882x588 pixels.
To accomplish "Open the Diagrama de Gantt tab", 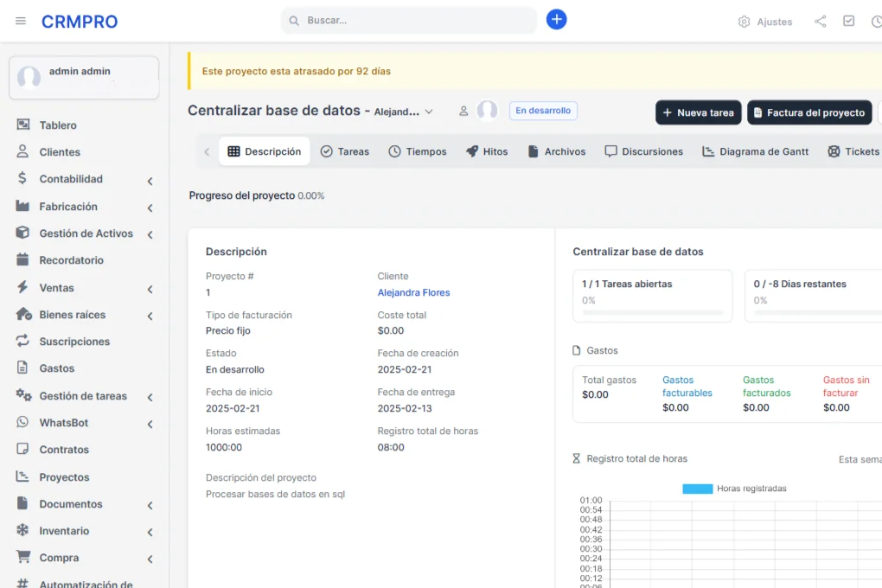I will [x=756, y=151].
